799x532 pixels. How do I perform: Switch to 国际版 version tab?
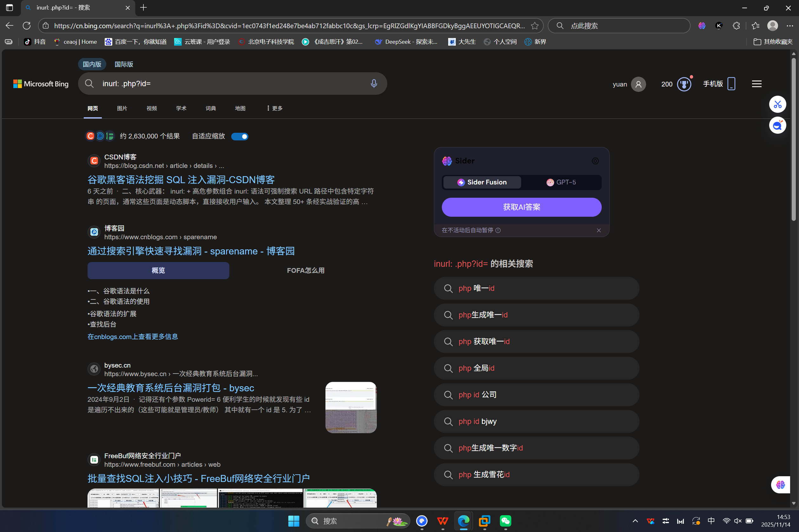[x=124, y=64]
